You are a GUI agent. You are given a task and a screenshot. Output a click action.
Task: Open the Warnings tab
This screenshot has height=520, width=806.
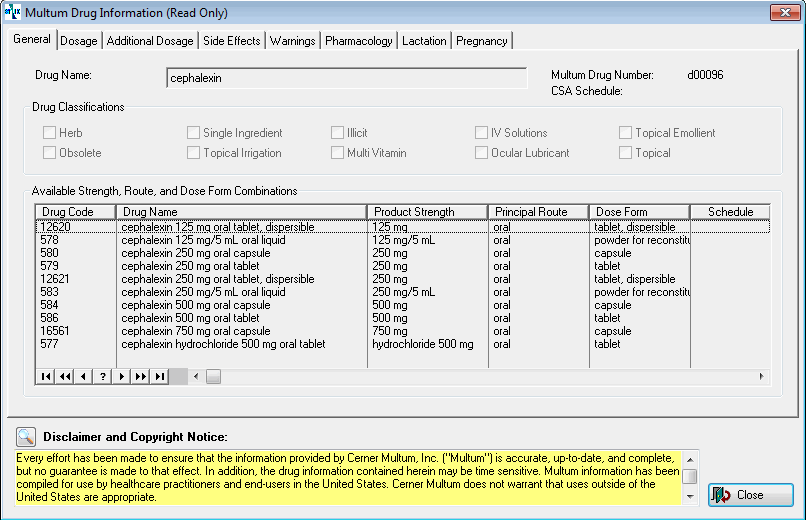pyautogui.click(x=292, y=41)
